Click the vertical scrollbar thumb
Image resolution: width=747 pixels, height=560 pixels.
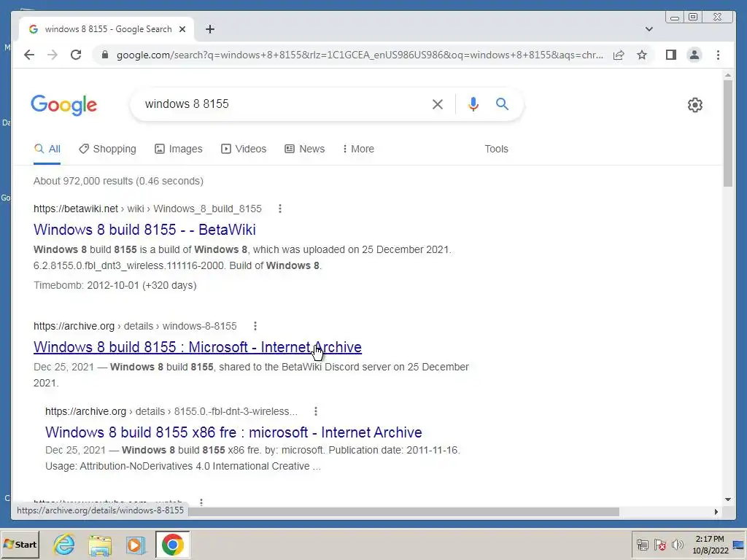click(x=727, y=133)
